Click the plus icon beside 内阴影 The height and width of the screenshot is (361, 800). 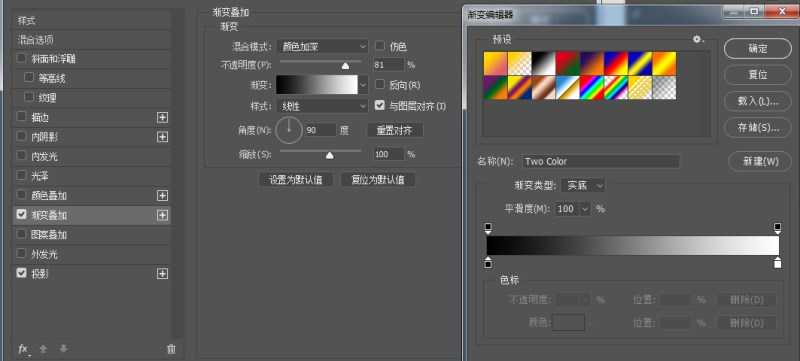[x=162, y=137]
